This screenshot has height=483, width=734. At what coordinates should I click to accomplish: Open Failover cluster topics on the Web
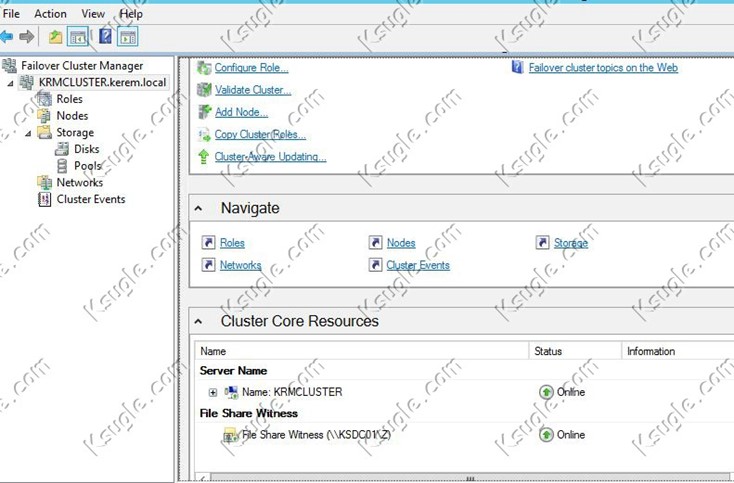603,68
